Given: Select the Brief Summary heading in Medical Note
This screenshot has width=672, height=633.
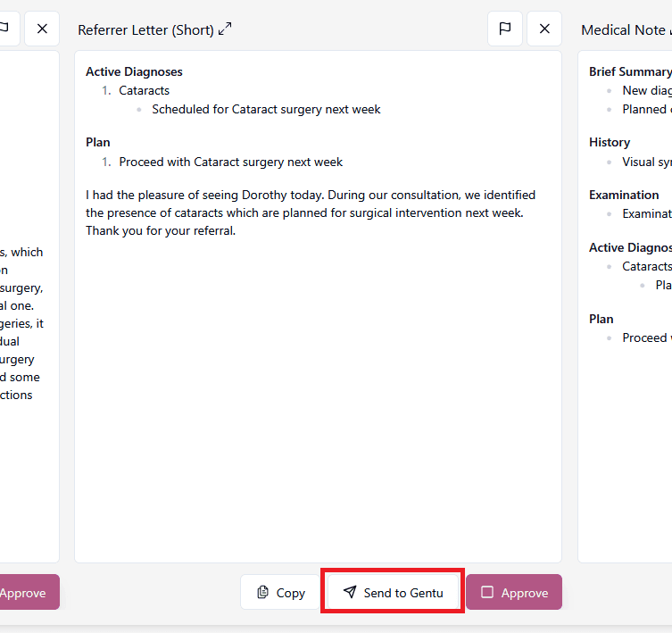Looking at the screenshot, I should 630,71.
